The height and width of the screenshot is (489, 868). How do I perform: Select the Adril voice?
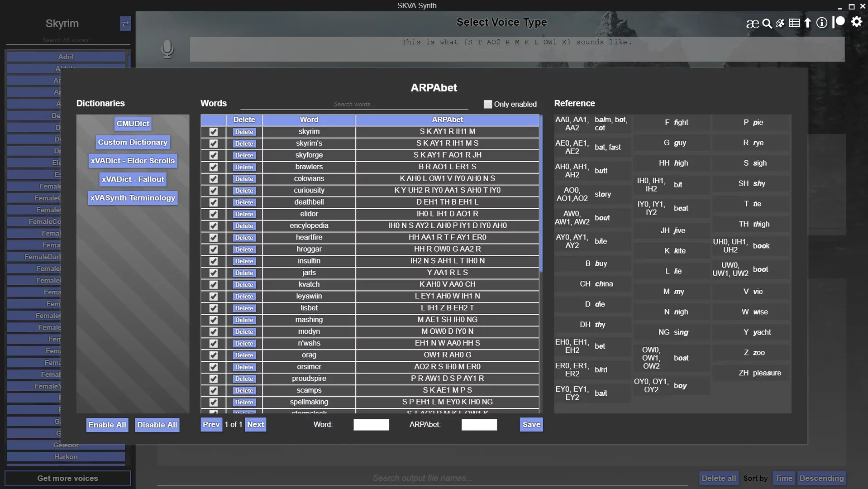[x=66, y=57]
